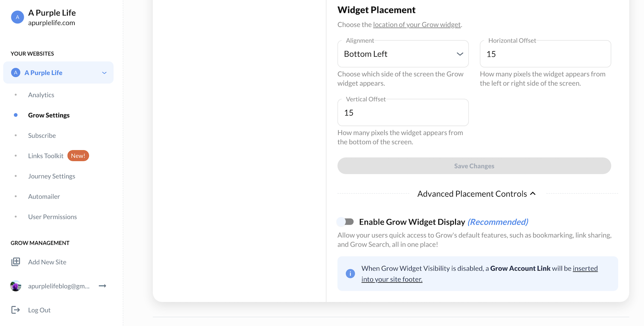Collapse the A Purple Life website chevron
This screenshot has width=644, height=326.
click(x=104, y=73)
